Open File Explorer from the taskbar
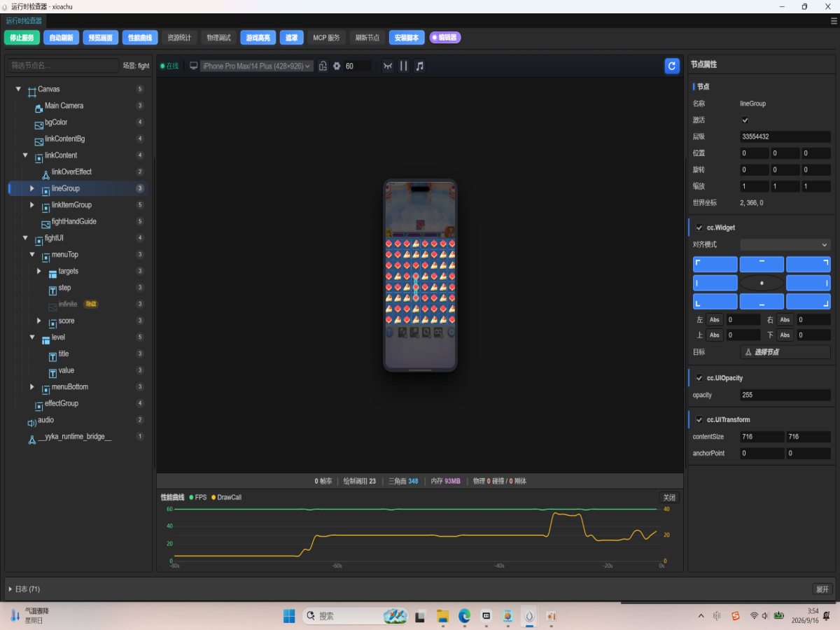This screenshot has width=840, height=630. coord(442,616)
